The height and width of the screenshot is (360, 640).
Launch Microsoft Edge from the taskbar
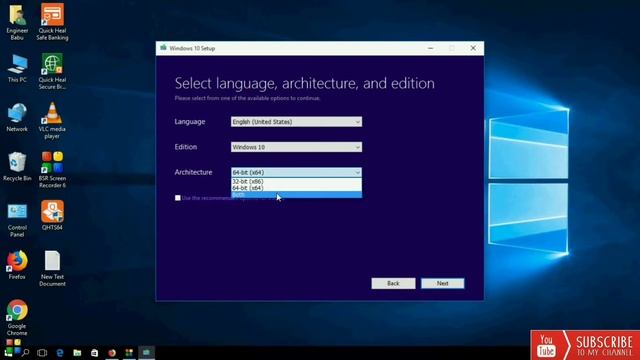click(x=60, y=353)
